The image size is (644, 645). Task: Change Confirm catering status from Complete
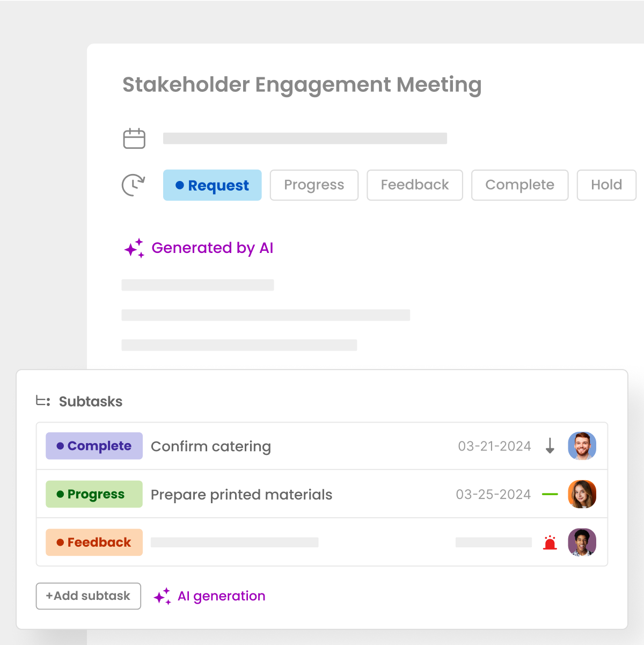click(x=93, y=446)
